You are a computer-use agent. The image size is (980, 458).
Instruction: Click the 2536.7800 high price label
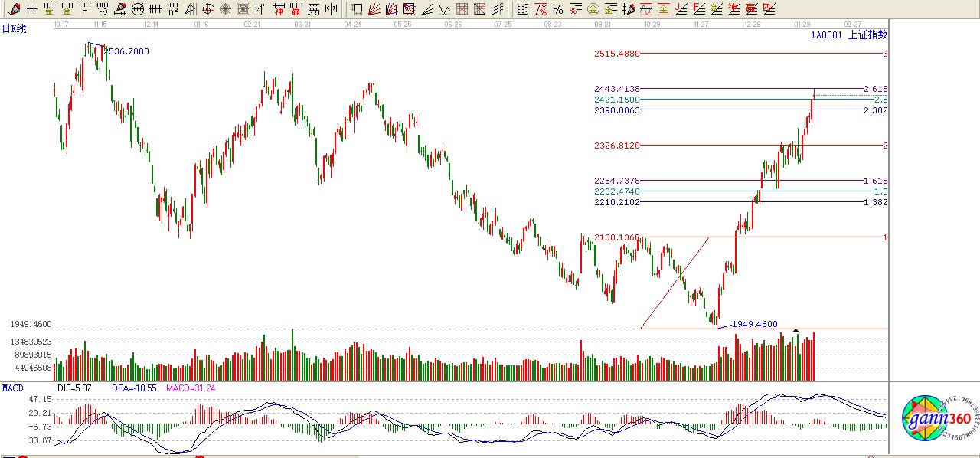point(126,51)
